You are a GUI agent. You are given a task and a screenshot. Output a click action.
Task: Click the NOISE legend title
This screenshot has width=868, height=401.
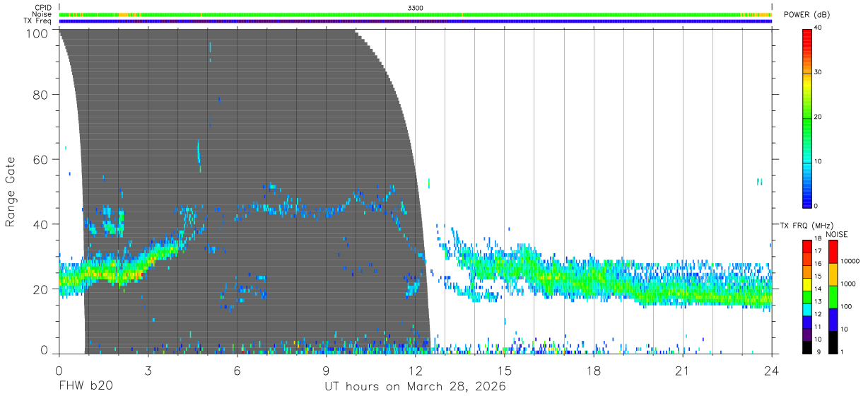coord(837,234)
